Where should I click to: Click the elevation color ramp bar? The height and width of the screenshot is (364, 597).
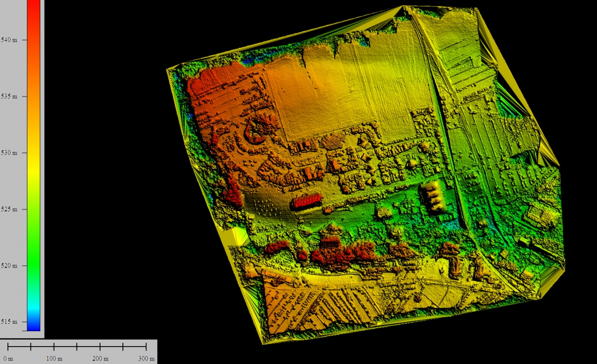(33, 165)
